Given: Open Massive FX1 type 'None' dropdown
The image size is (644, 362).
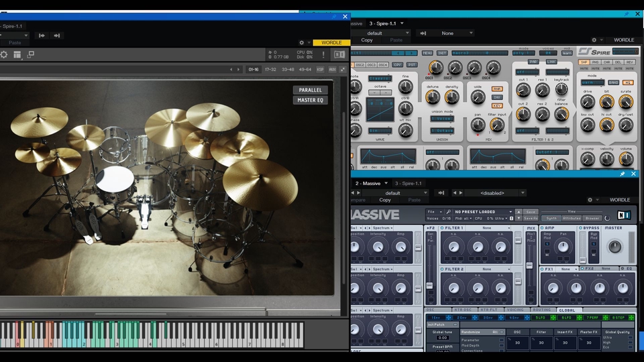Looking at the screenshot, I should pyautogui.click(x=568, y=269).
